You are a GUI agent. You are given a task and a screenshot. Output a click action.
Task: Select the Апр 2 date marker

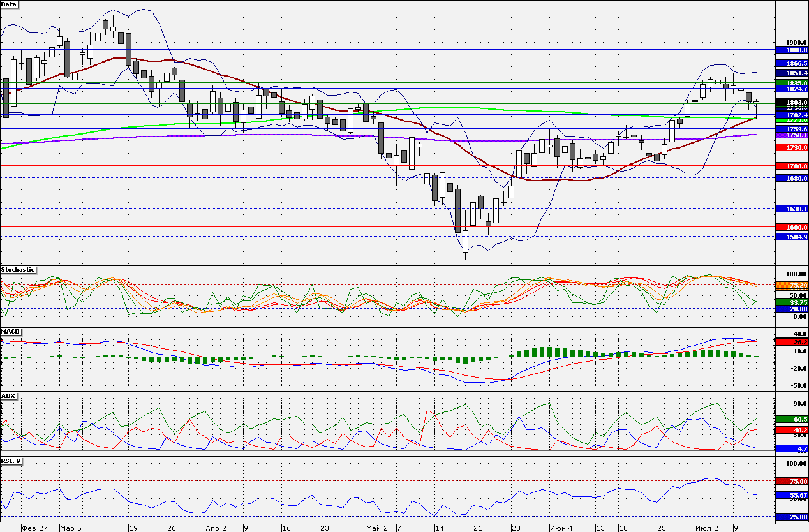(216, 528)
